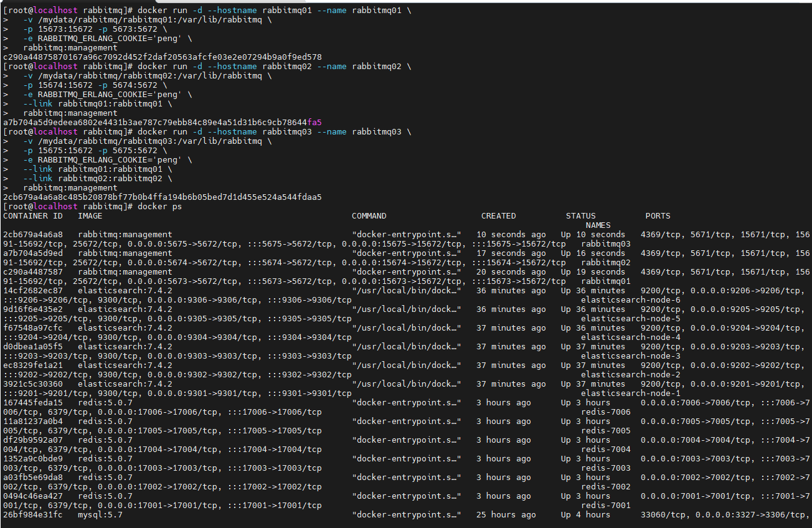The image size is (812, 528).
Task: Click the NAMES column header
Action: click(598, 225)
